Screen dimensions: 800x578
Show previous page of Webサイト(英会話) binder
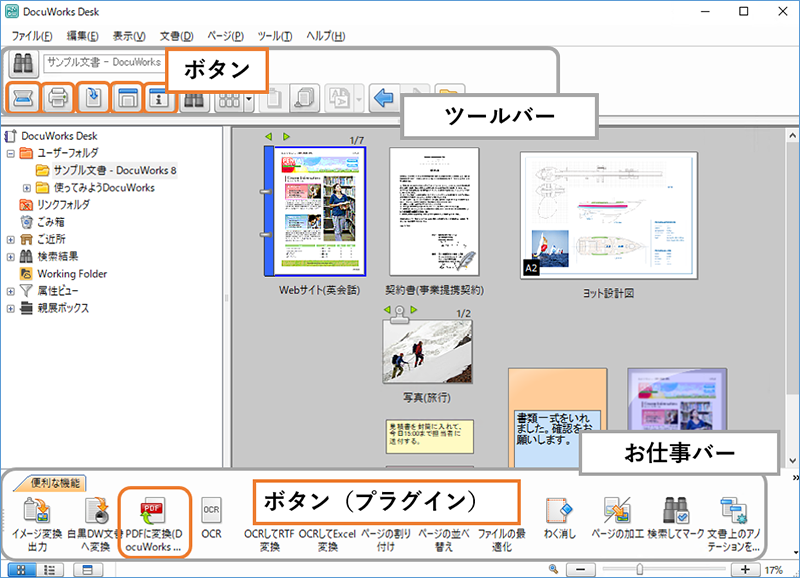click(x=269, y=137)
